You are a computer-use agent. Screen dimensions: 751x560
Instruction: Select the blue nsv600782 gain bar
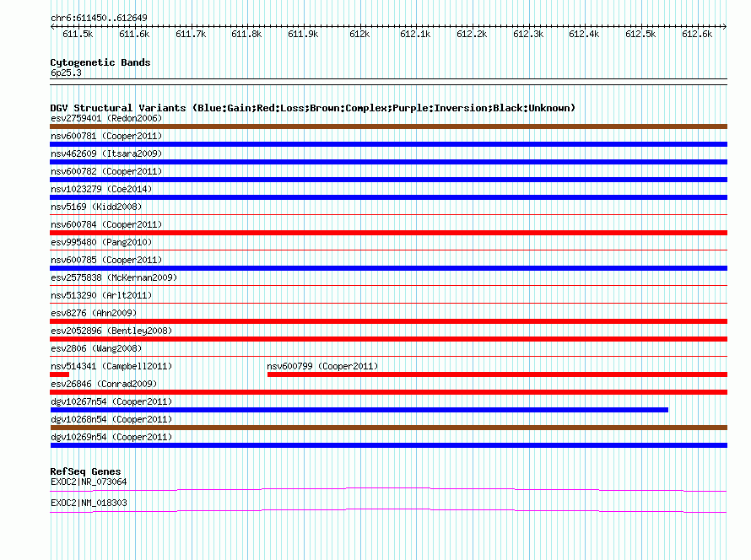click(388, 180)
